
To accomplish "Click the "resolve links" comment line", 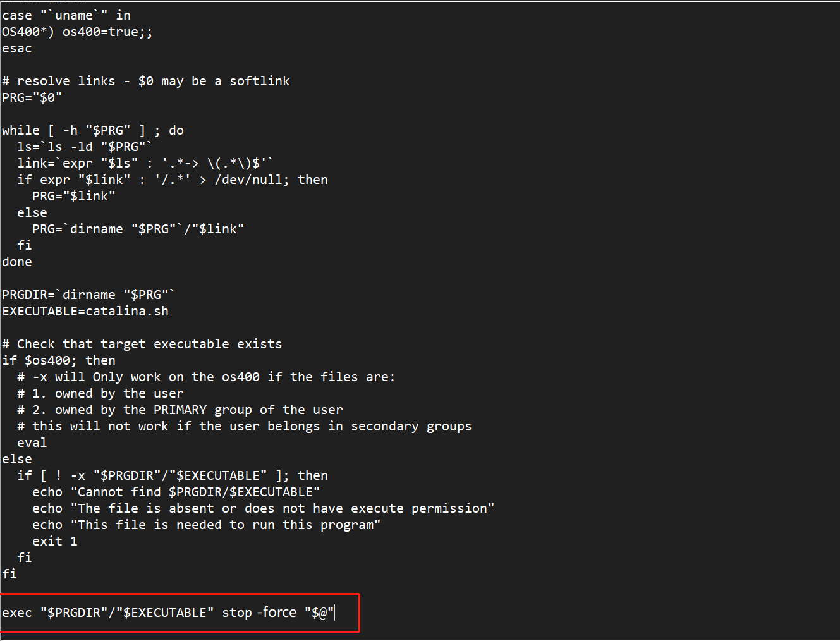I will pos(146,81).
